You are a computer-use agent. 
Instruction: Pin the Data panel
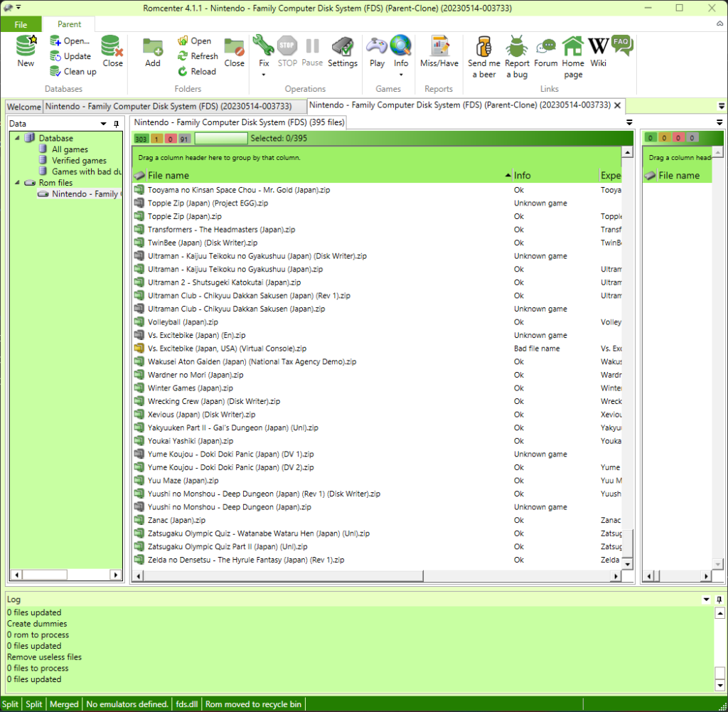(116, 124)
